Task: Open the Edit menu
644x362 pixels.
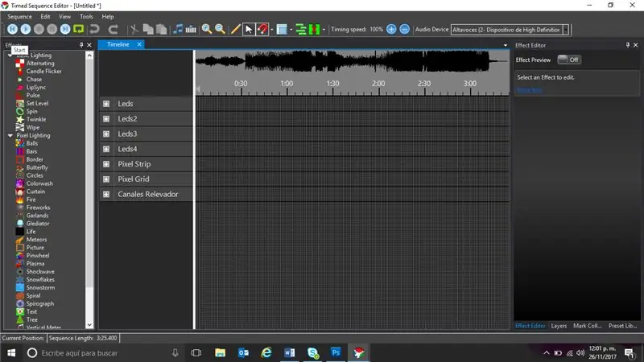Action: [45, 16]
